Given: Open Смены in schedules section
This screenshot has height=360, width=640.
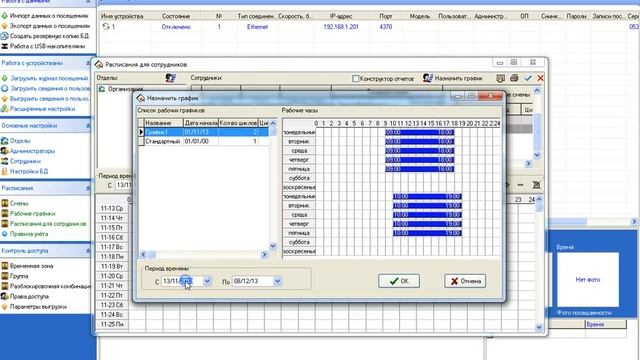Looking at the screenshot, I should (19, 203).
